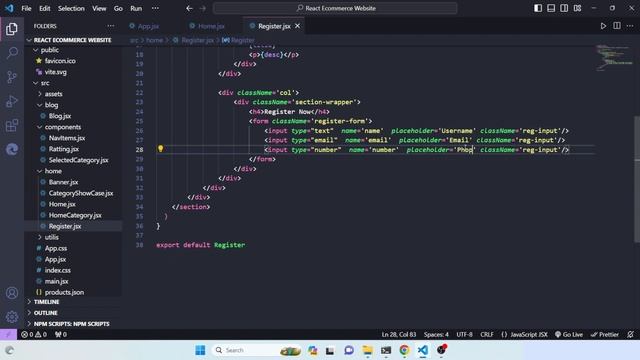Open File Explorer from taskbar

[x=367, y=350]
